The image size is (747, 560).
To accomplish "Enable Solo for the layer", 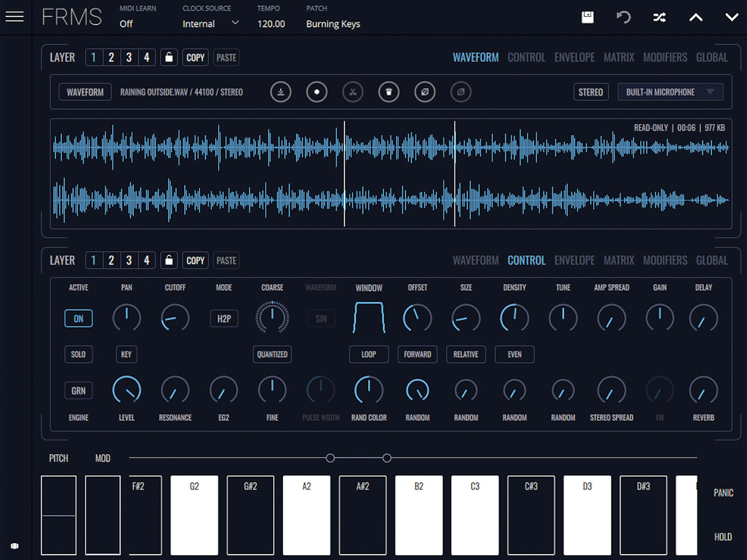I will (x=78, y=354).
